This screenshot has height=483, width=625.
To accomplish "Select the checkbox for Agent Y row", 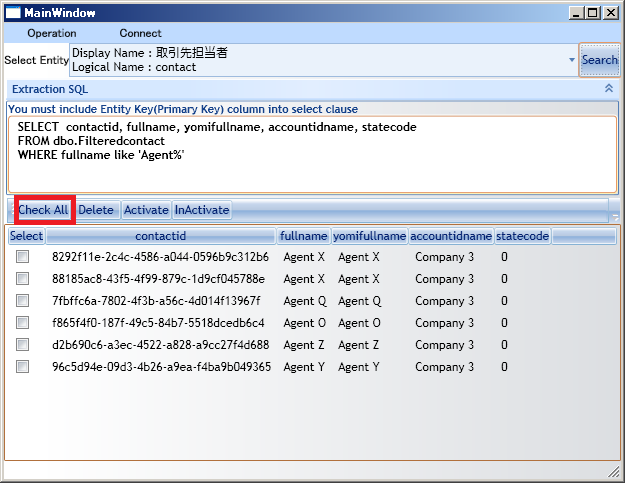I will click(22, 366).
